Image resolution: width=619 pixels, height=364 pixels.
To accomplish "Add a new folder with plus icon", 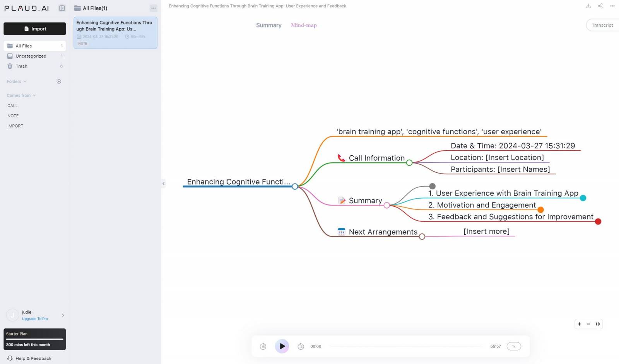I will 59,82.
